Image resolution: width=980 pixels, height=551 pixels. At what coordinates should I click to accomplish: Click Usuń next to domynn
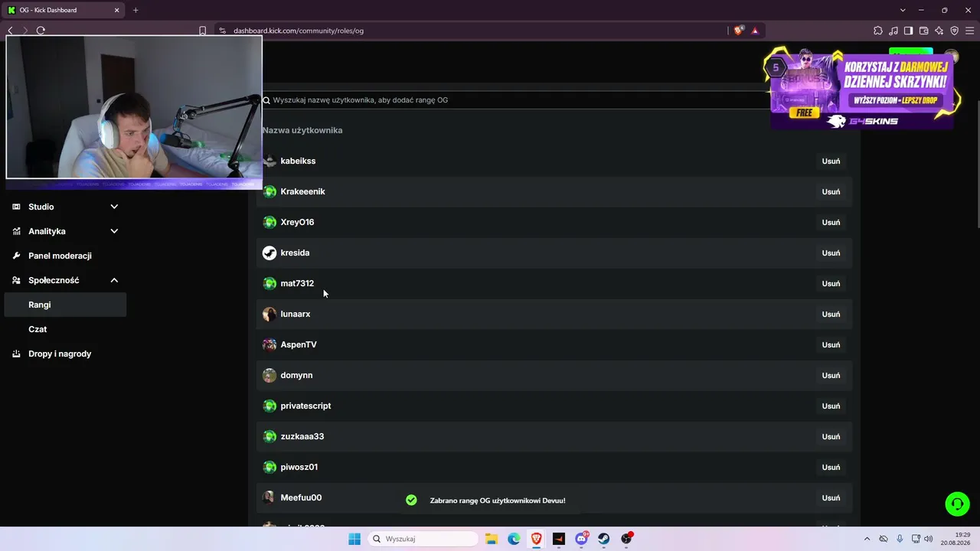(831, 375)
